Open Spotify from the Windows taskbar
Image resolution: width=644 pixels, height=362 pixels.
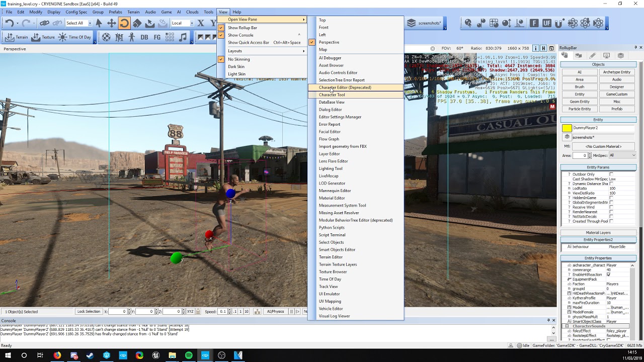click(189, 355)
